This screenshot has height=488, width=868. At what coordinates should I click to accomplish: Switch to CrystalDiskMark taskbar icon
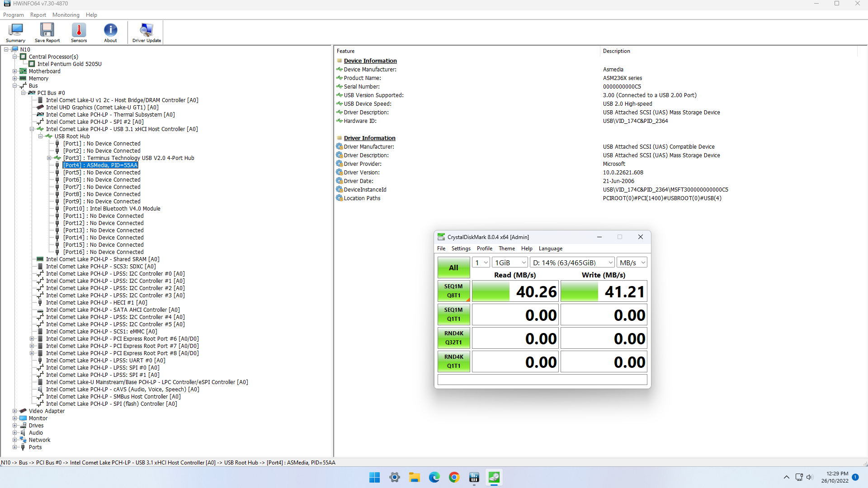pos(494,478)
